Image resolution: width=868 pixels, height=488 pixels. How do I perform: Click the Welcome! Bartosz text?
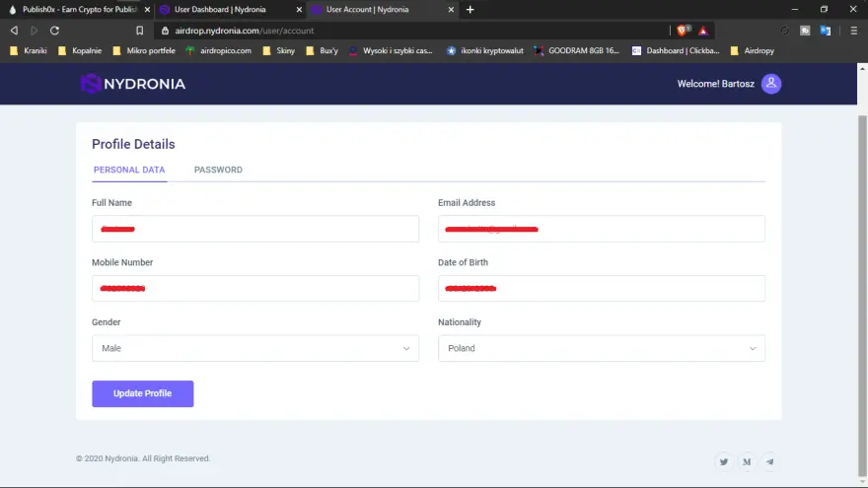click(716, 84)
